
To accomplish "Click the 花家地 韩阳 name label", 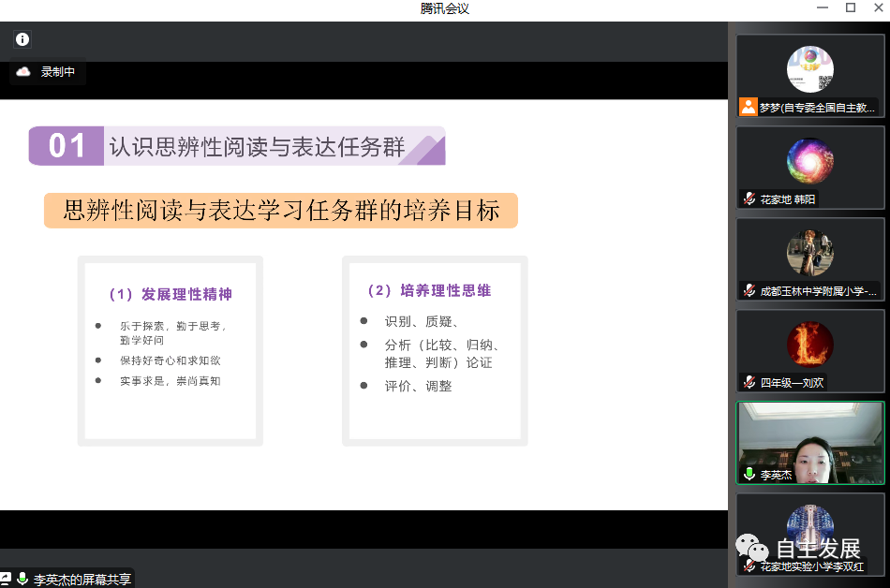I will (787, 199).
